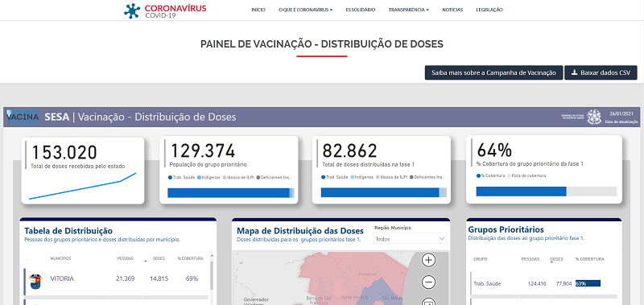Click the doses sort arrow in Tabela de Distribuição

coord(146,261)
